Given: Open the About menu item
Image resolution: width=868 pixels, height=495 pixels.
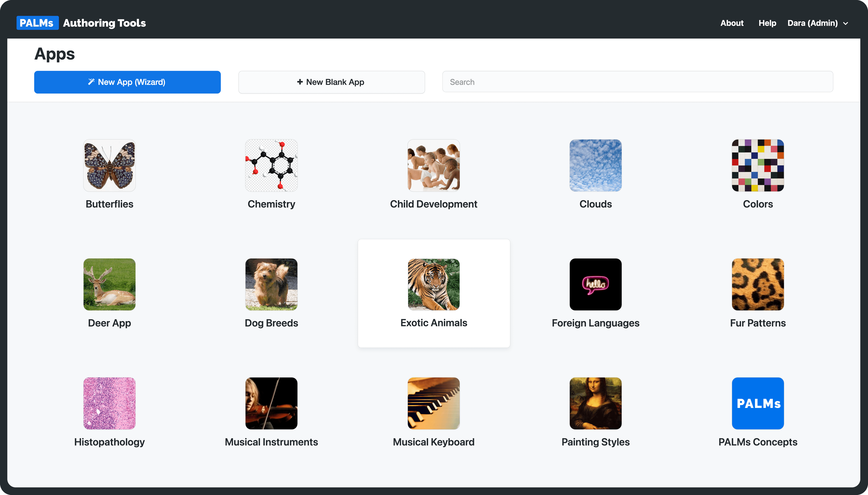Looking at the screenshot, I should (x=732, y=23).
